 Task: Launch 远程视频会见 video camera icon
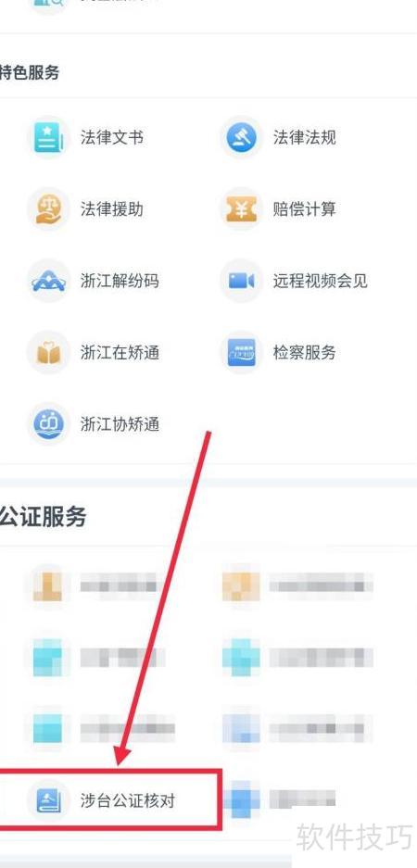[242, 282]
